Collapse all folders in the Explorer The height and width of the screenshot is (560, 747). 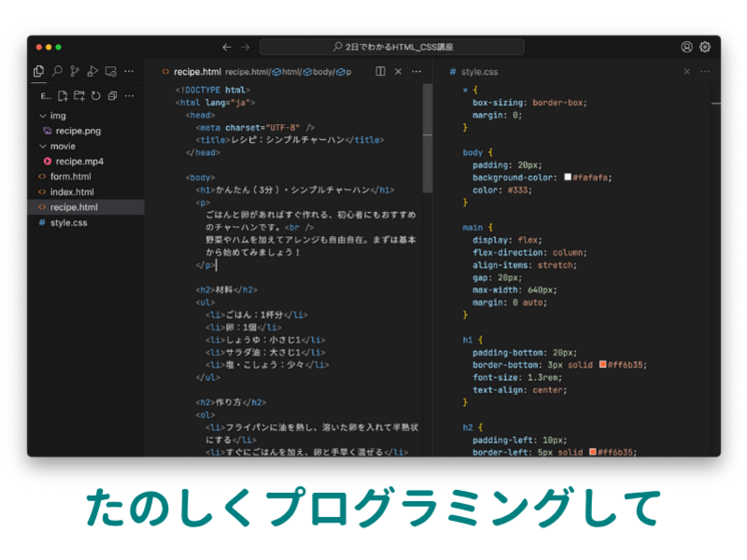(x=112, y=95)
